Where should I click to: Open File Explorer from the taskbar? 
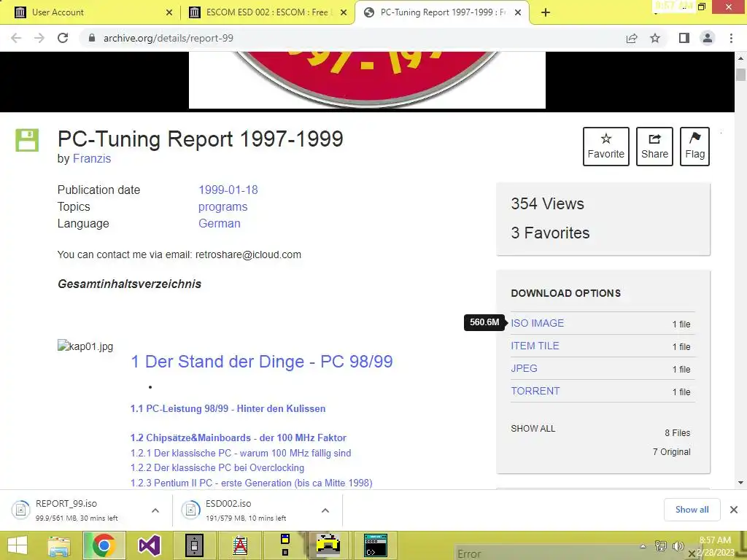59,545
